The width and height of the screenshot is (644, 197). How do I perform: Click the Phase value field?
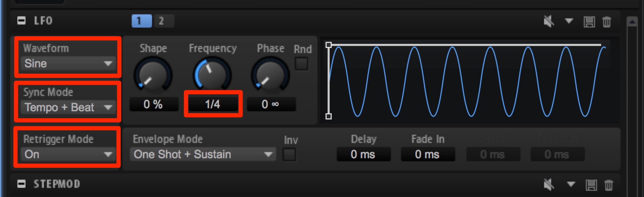pyautogui.click(x=271, y=104)
